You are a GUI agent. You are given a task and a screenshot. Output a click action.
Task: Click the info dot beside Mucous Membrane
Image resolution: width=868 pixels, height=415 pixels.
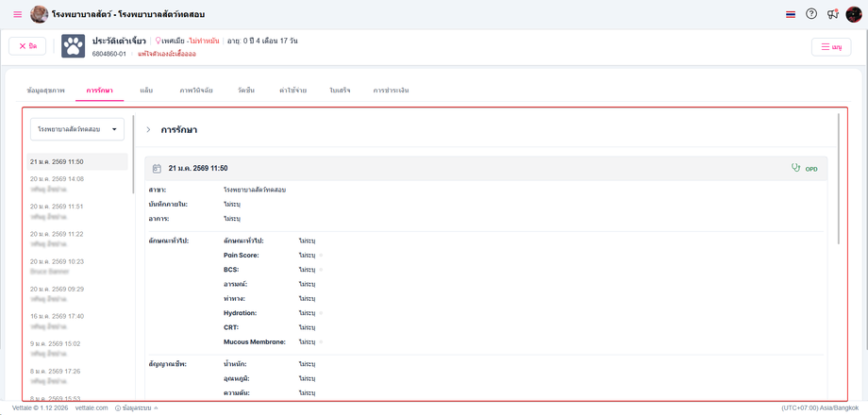tap(321, 342)
